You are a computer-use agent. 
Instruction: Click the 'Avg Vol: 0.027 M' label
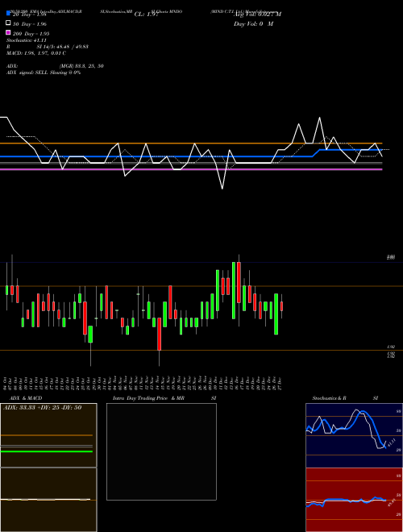[258, 15]
